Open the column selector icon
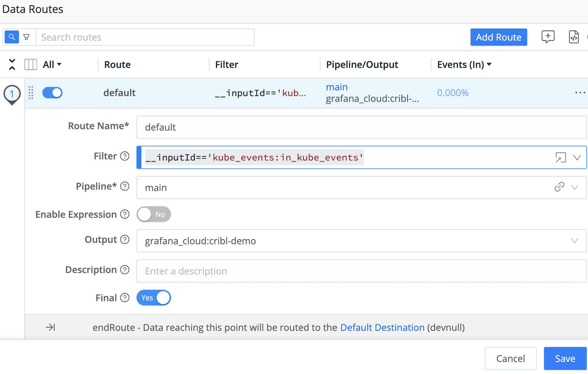 pyautogui.click(x=31, y=64)
